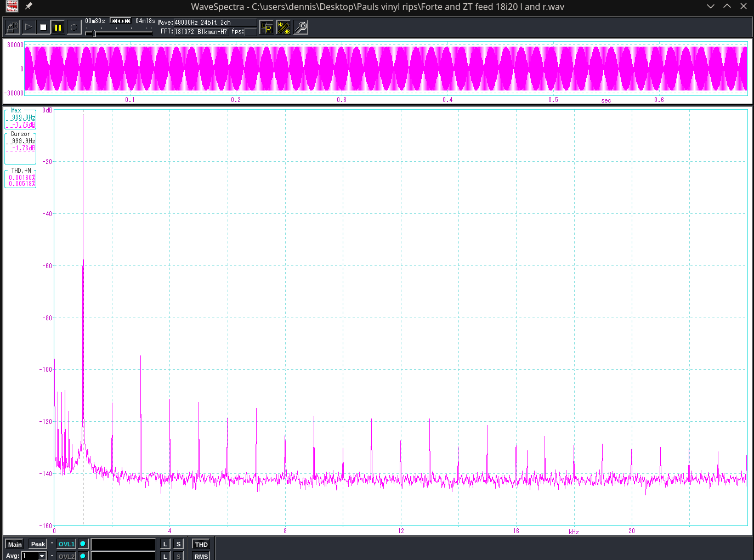This screenshot has width=754, height=560.
Task: Click the WaveSpectra app icon in the title bar
Action: (12, 7)
